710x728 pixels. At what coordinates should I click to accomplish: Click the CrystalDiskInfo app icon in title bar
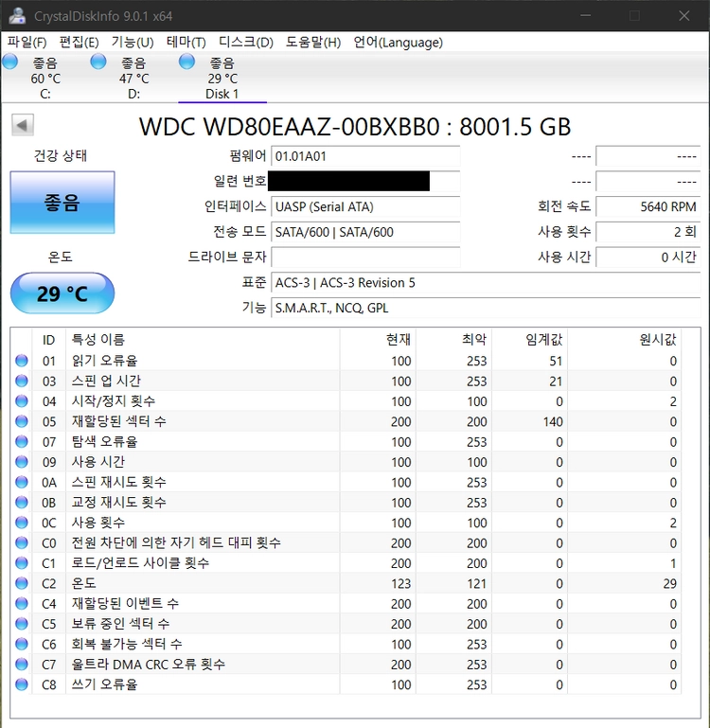(17, 16)
